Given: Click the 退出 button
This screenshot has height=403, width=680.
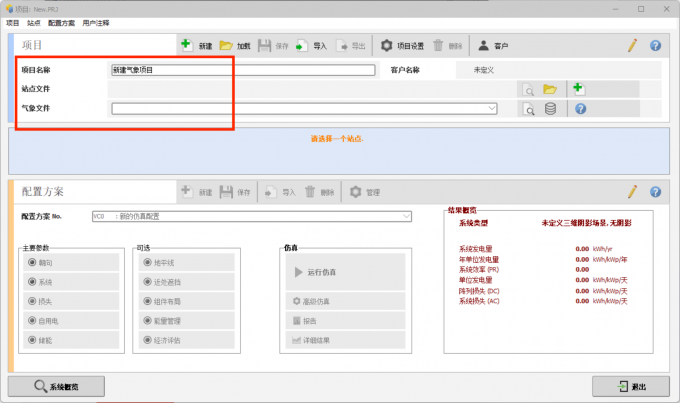Looking at the screenshot, I should (x=631, y=386).
